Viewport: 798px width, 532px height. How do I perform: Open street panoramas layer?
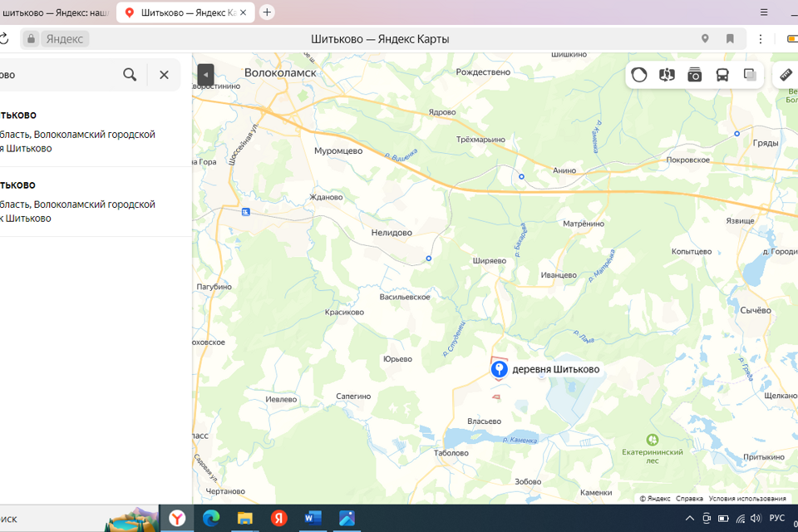point(667,75)
